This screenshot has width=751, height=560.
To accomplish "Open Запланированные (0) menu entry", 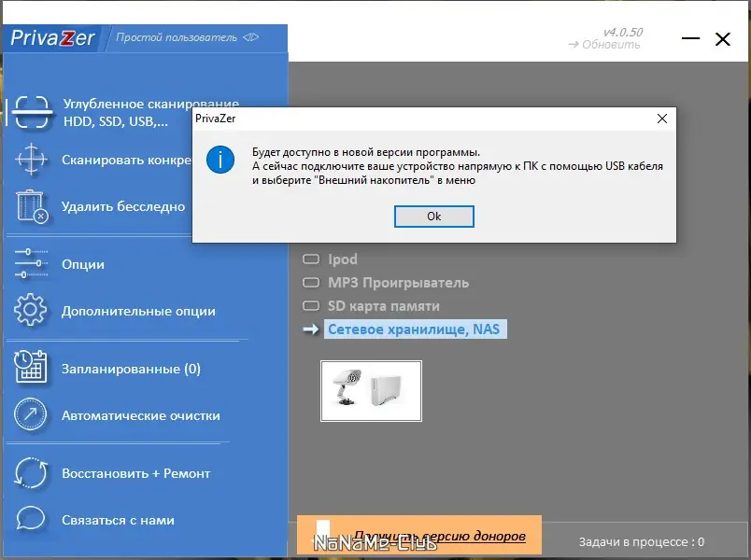I will click(131, 369).
